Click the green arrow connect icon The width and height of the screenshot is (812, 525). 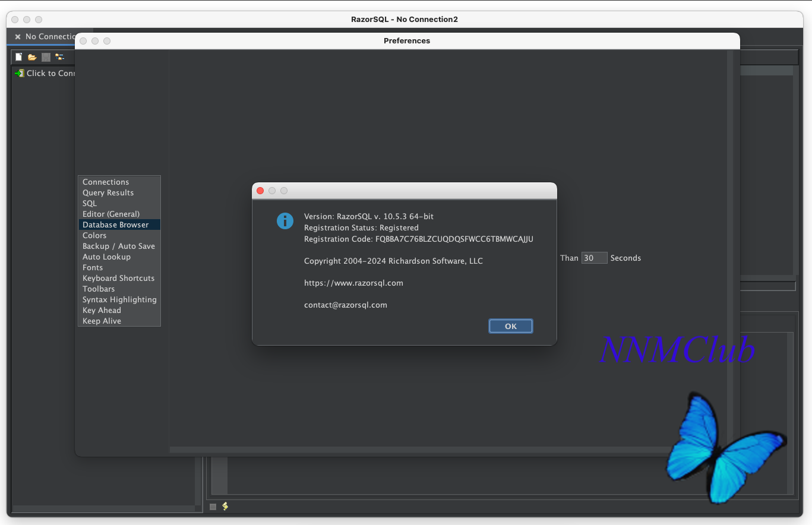click(20, 73)
